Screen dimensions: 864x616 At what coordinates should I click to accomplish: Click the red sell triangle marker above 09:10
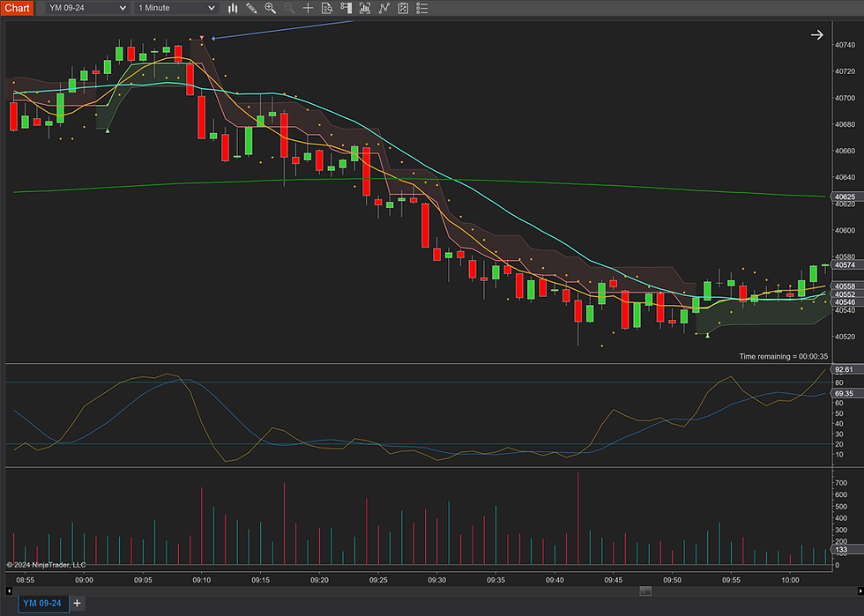point(202,38)
